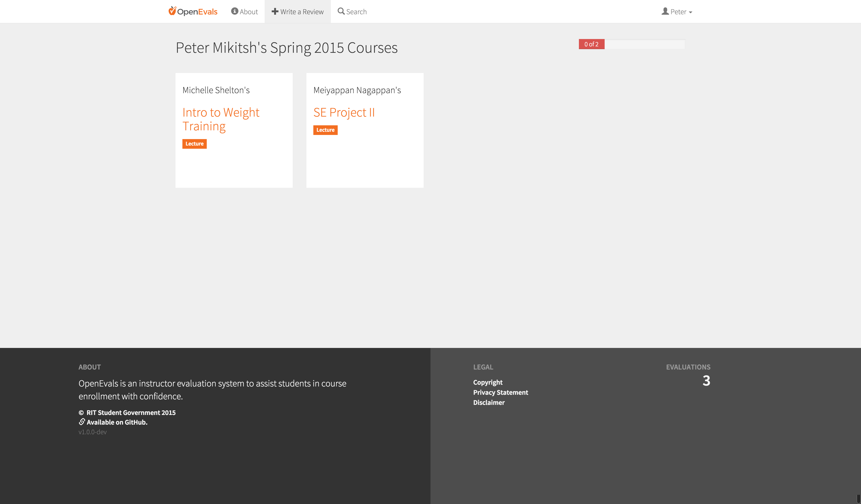
Task: Click the user silhouette icon beside Peter
Action: pos(665,11)
